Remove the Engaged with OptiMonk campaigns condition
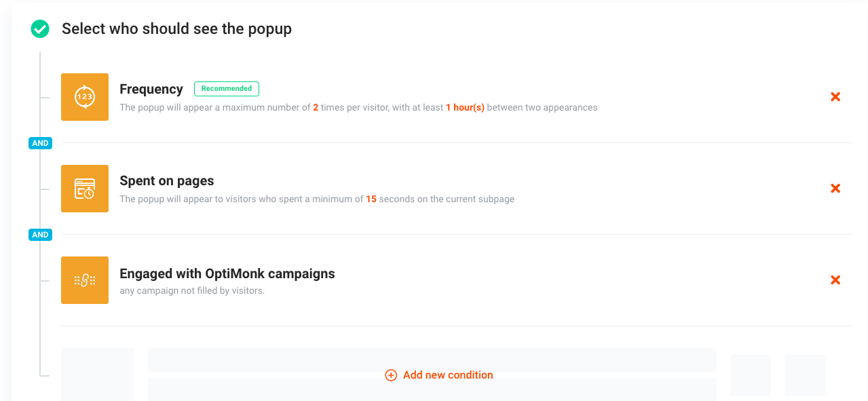The image size is (868, 401). (835, 280)
